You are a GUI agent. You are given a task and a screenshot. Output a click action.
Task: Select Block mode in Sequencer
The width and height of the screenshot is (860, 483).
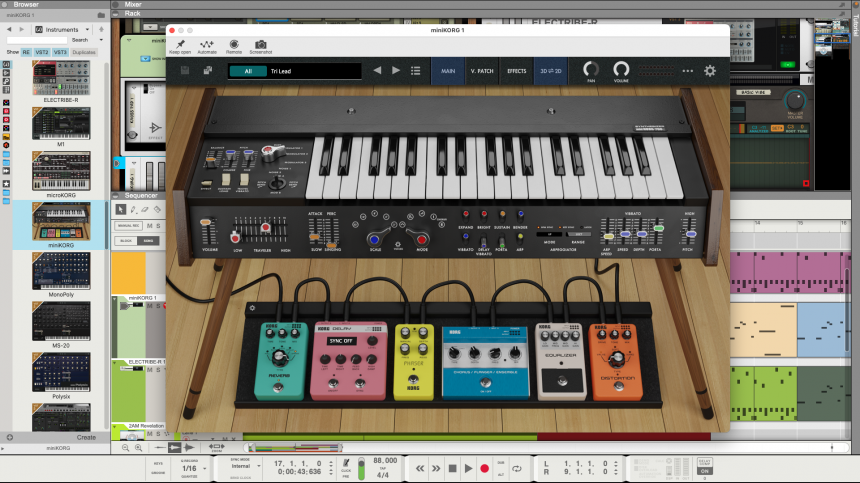126,241
